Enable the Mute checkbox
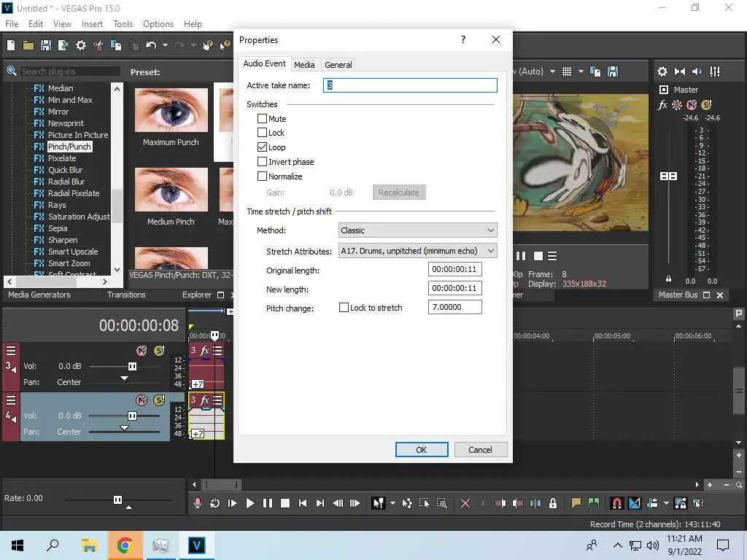This screenshot has width=747, height=560. pyautogui.click(x=262, y=118)
